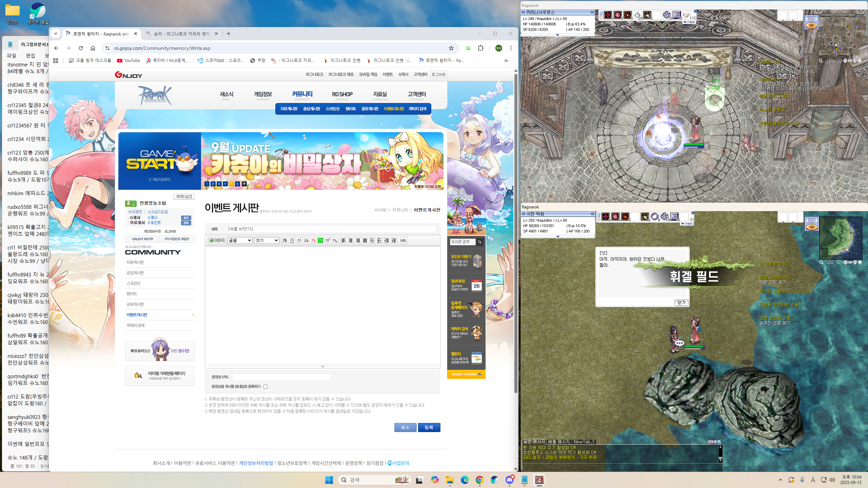
Task: Insert a link with the URL button
Action: pyautogui.click(x=403, y=240)
